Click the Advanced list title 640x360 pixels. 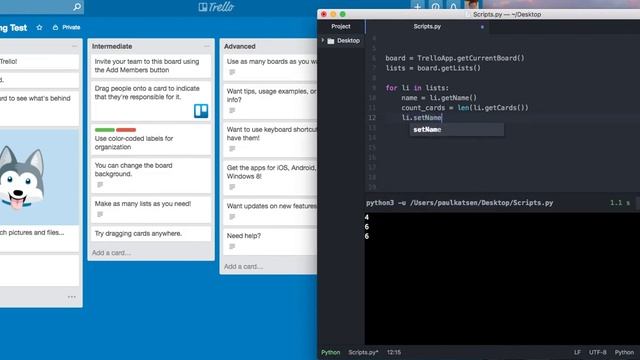point(240,47)
